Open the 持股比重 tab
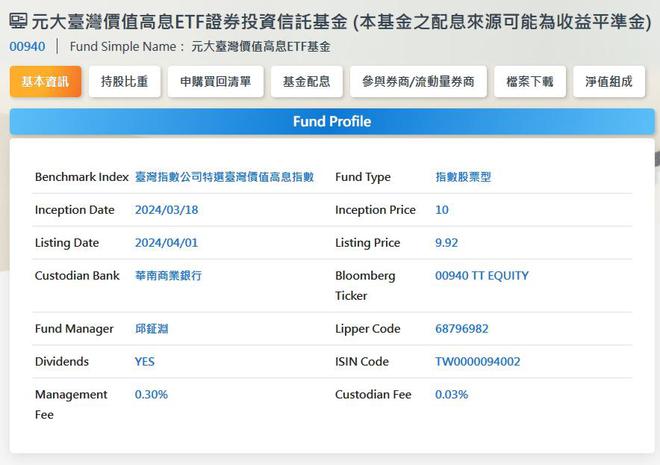Image resolution: width=660 pixels, height=465 pixels. click(125, 82)
